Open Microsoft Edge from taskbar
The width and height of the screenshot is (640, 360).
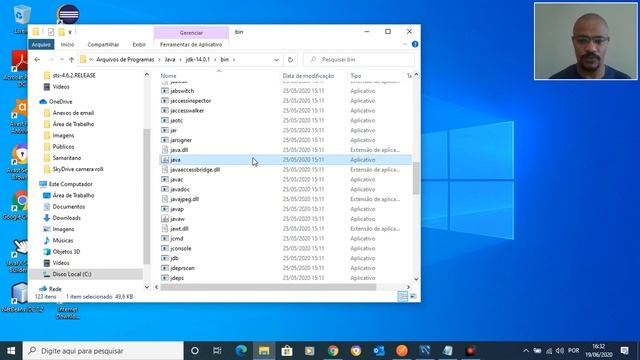pyautogui.click(x=241, y=351)
